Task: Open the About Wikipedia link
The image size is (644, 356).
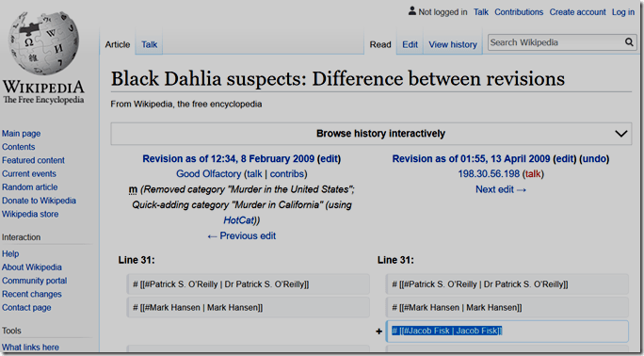Action: pos(32,267)
